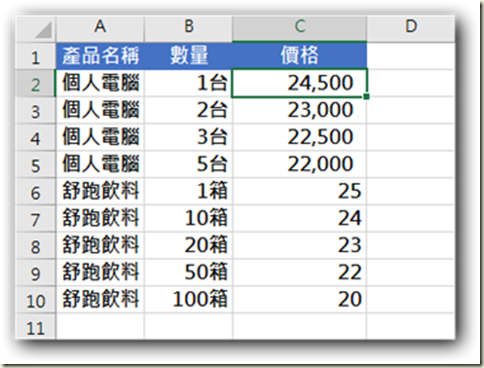Select column A header

coord(100,28)
